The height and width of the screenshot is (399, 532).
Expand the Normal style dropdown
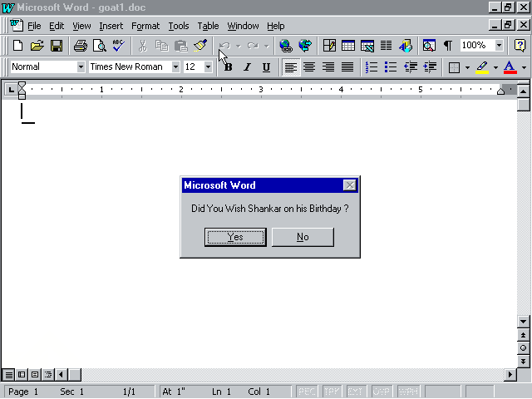pyautogui.click(x=81, y=66)
